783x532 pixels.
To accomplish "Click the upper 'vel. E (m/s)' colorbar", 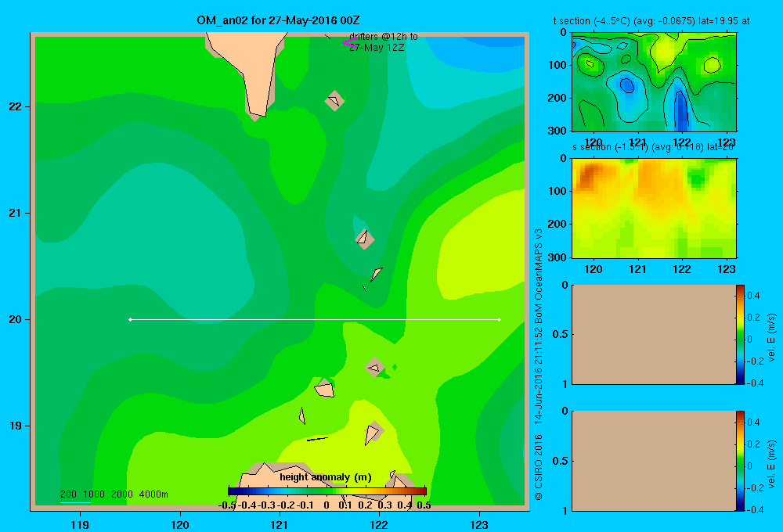I will (x=740, y=334).
